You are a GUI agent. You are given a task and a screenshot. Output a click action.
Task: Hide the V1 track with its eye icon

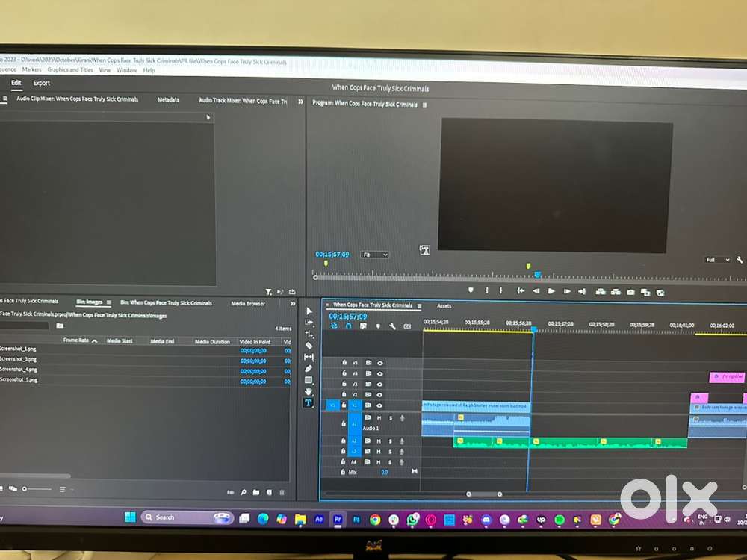(380, 405)
